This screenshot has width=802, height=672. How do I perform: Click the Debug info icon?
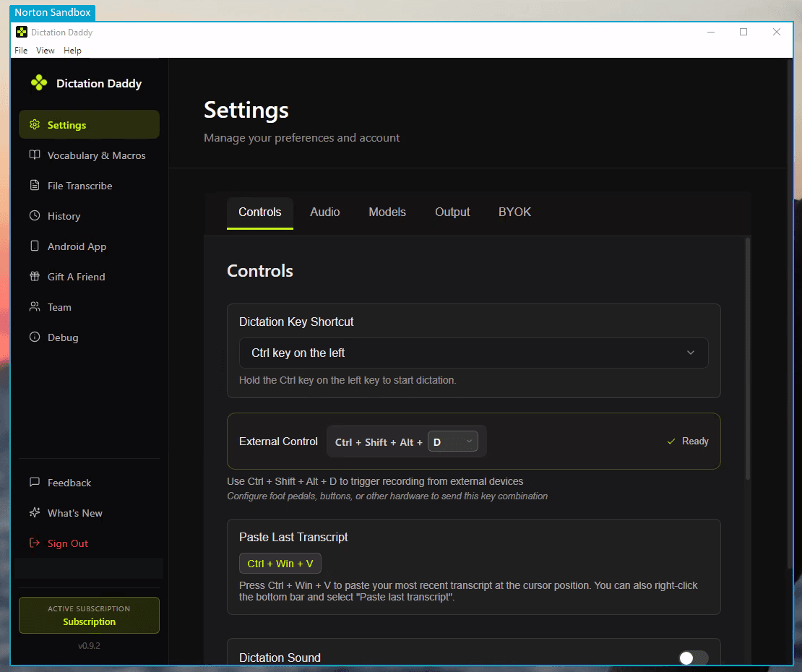[34, 337]
